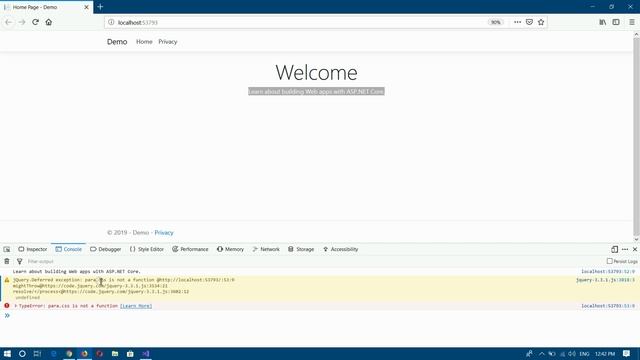Activate the element picker tool
The image size is (640, 360).
tap(7, 249)
